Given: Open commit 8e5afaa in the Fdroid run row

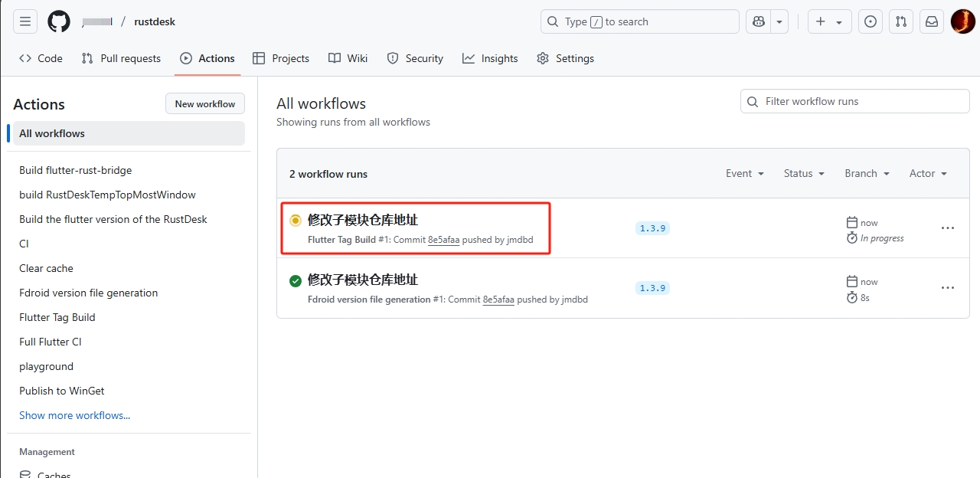Looking at the screenshot, I should click(498, 300).
